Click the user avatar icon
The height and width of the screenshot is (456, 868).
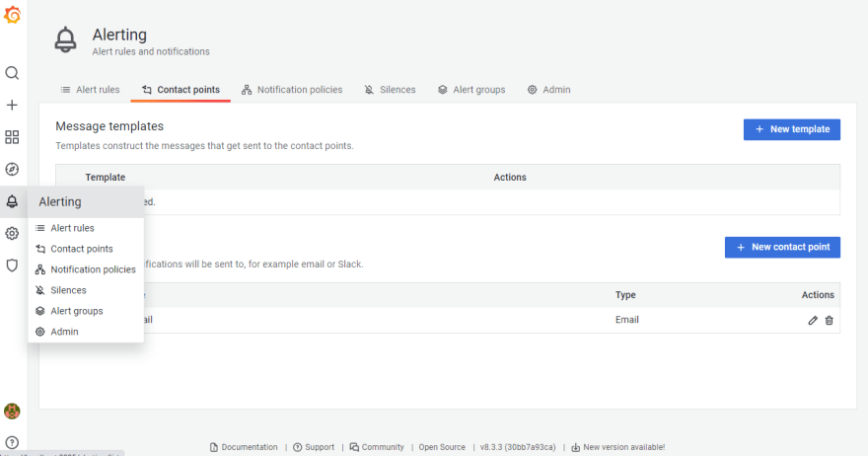click(x=12, y=412)
